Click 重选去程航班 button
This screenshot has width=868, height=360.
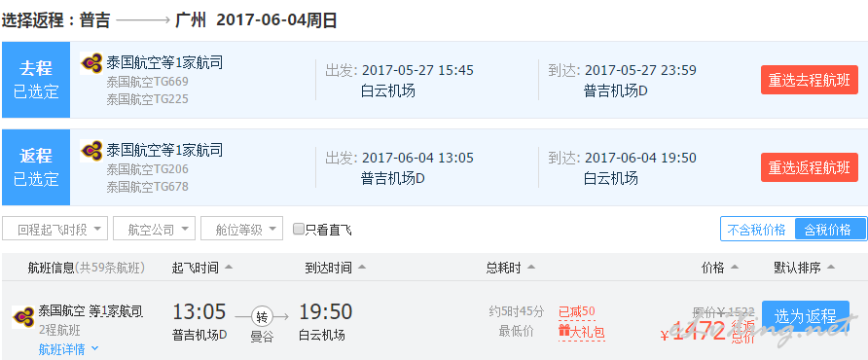tap(810, 80)
